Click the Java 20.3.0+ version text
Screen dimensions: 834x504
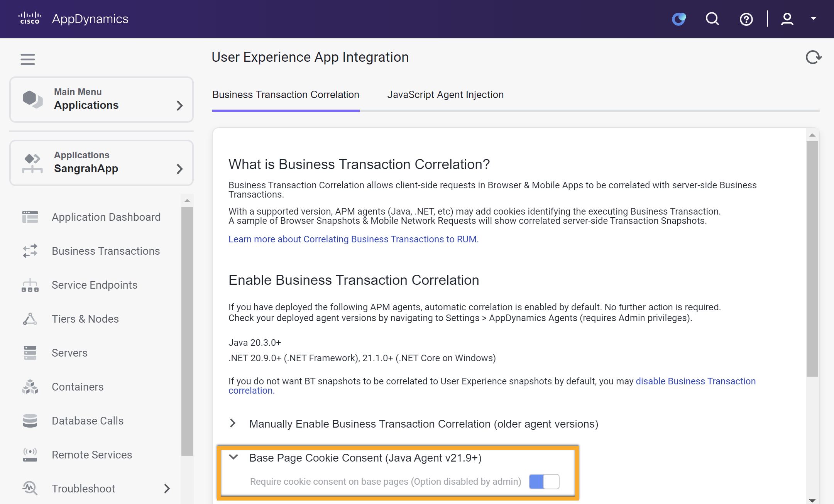click(255, 343)
